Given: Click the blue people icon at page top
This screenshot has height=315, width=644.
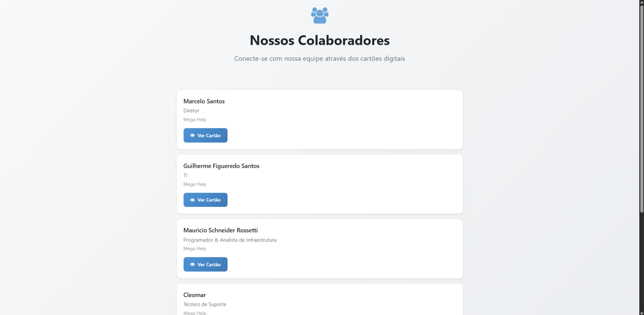Looking at the screenshot, I should click(319, 15).
